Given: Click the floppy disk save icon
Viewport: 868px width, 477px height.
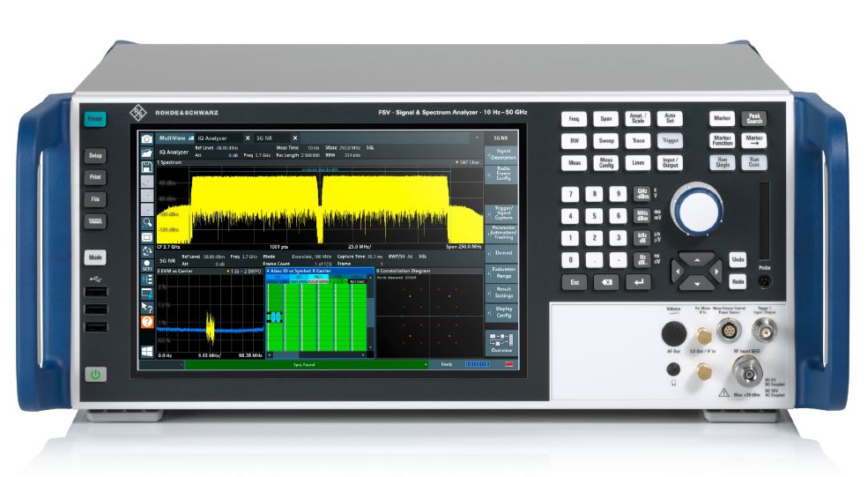Looking at the screenshot, I should point(146,167).
